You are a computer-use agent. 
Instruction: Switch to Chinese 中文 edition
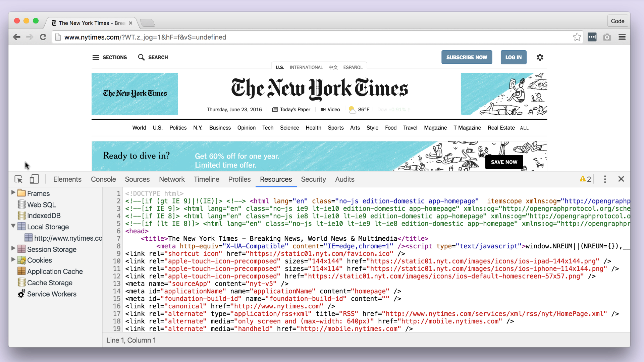click(333, 67)
